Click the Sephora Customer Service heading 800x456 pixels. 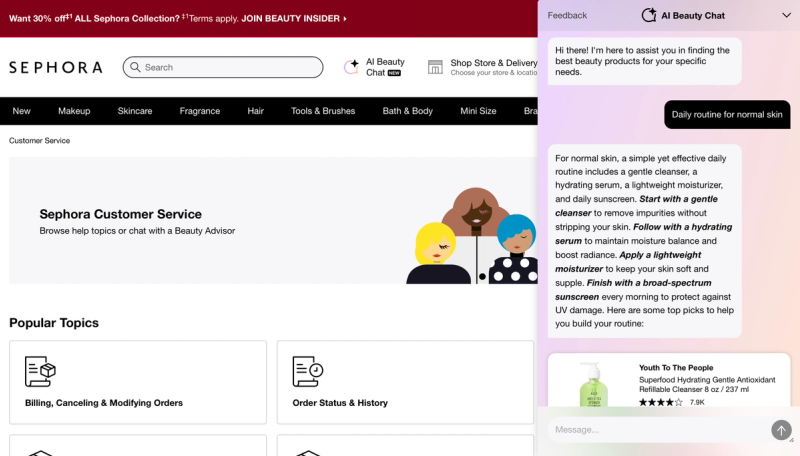click(120, 214)
